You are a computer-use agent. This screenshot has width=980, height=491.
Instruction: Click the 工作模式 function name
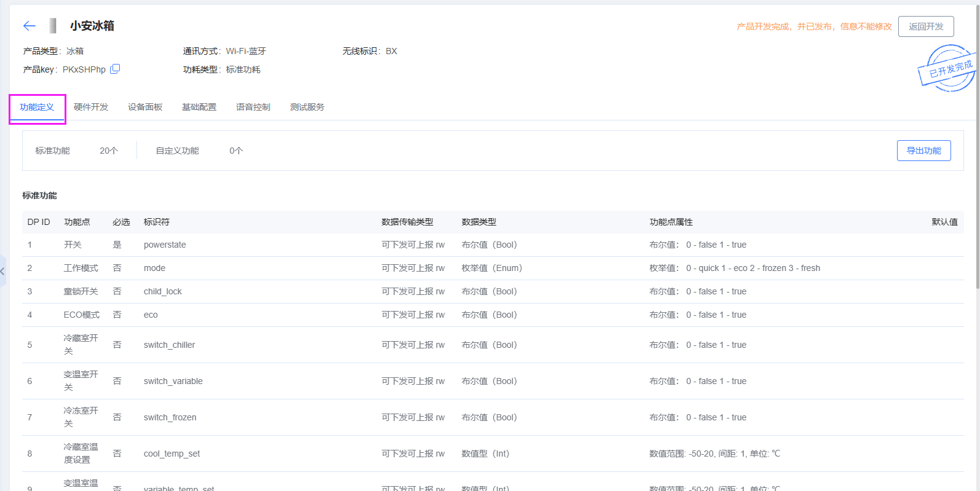pyautogui.click(x=81, y=268)
